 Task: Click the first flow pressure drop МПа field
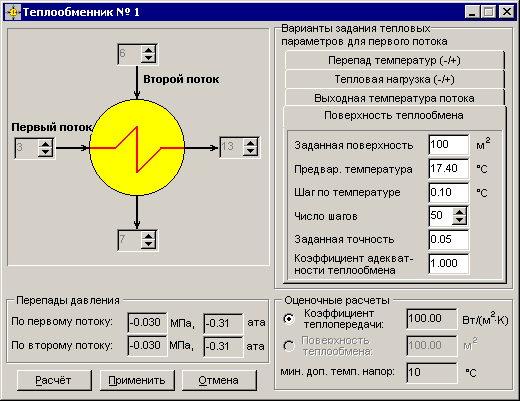(147, 323)
